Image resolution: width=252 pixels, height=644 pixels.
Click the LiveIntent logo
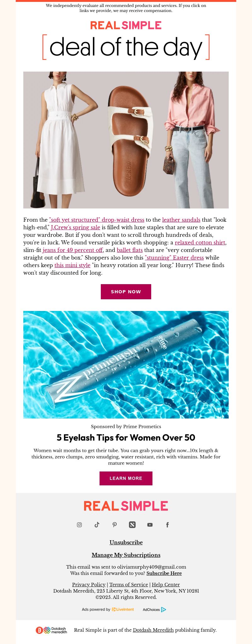[123, 609]
